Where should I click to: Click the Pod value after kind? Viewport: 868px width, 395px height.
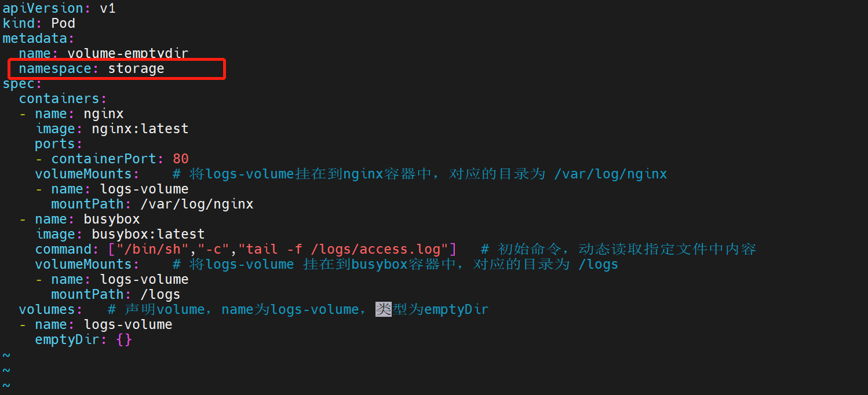(63, 23)
